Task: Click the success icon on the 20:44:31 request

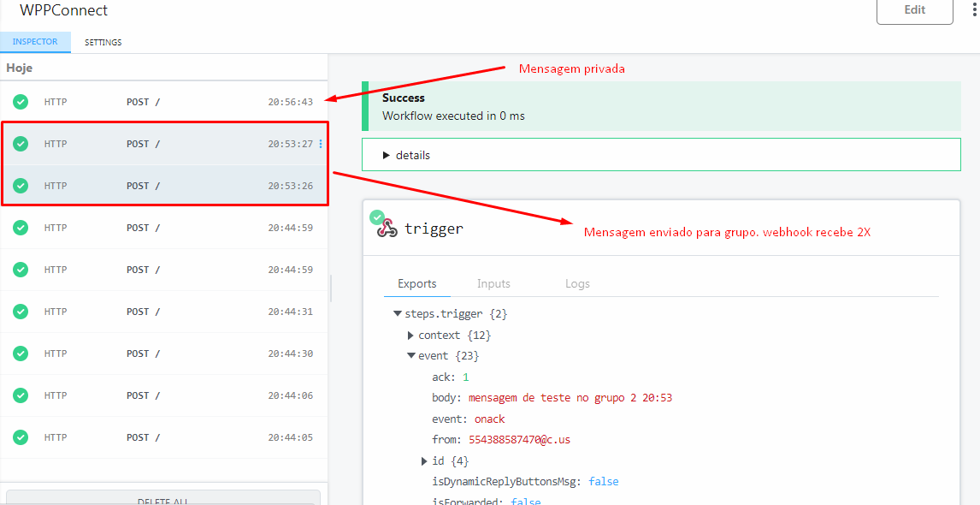Action: pos(20,312)
